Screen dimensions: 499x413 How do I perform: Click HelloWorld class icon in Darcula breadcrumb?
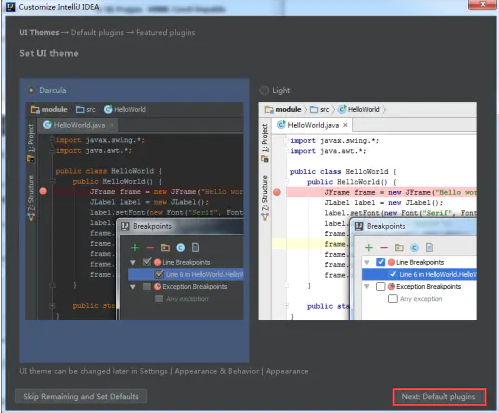[x=108, y=109]
